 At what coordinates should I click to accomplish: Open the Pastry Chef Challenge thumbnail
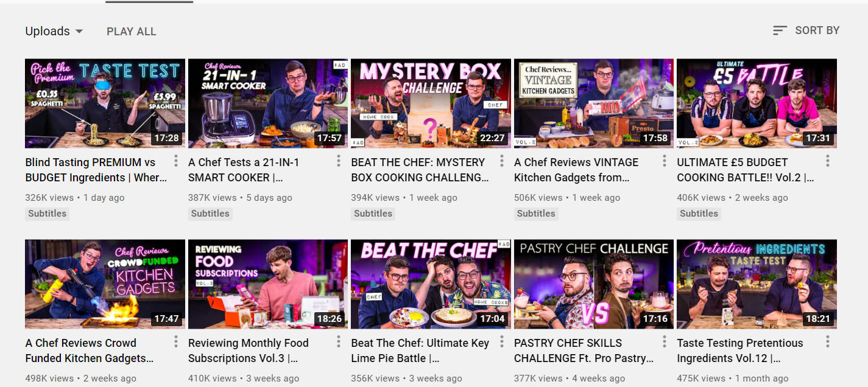click(594, 284)
